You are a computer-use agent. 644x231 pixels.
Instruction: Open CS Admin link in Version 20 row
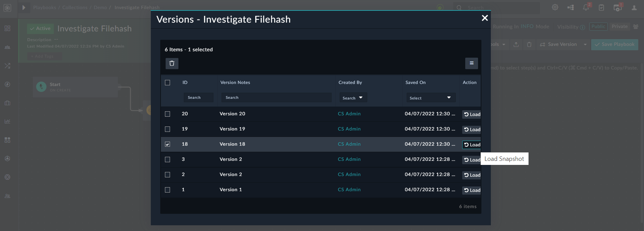[x=349, y=114]
